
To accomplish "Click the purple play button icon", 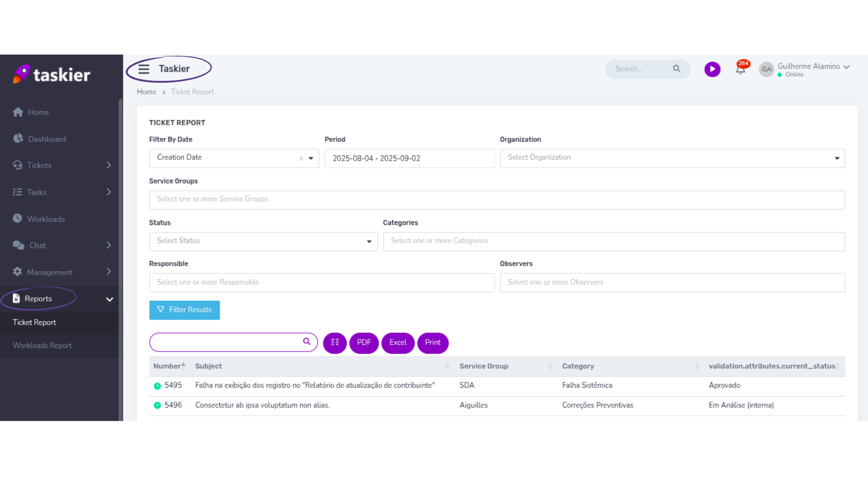I will tap(712, 69).
